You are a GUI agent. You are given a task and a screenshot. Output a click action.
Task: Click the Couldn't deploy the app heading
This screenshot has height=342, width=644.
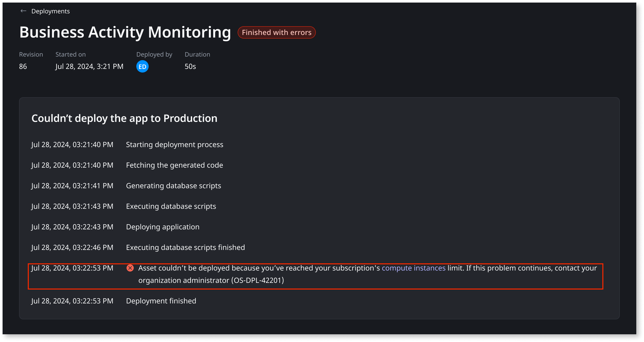click(124, 118)
